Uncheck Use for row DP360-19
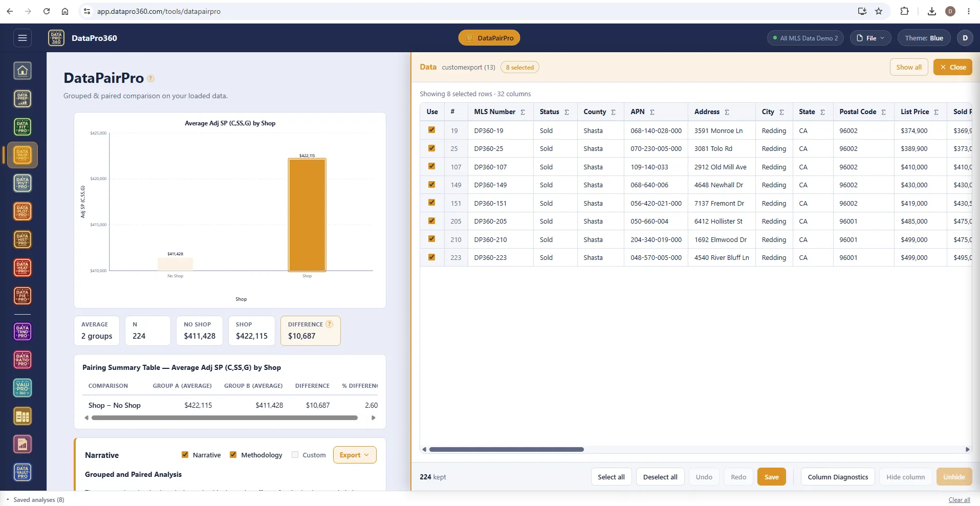 click(x=431, y=130)
